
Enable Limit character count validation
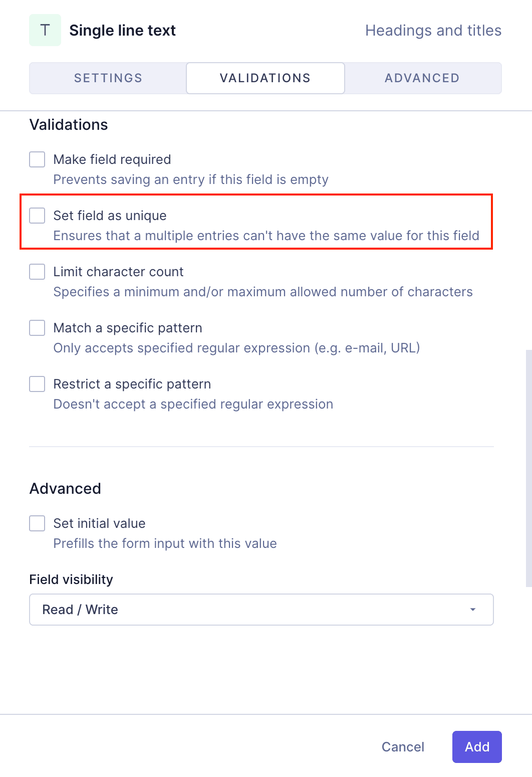[x=37, y=272]
